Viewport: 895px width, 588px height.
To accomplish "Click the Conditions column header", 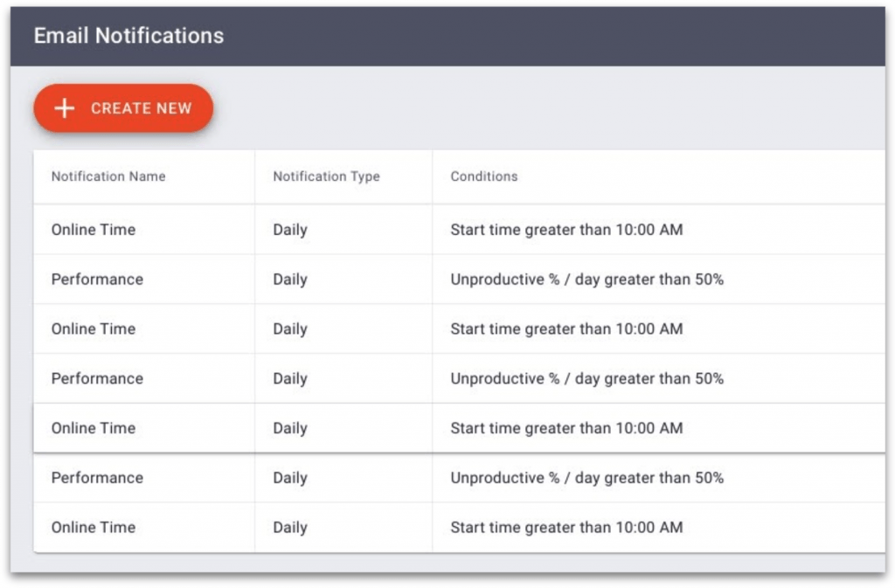I will pyautogui.click(x=483, y=176).
